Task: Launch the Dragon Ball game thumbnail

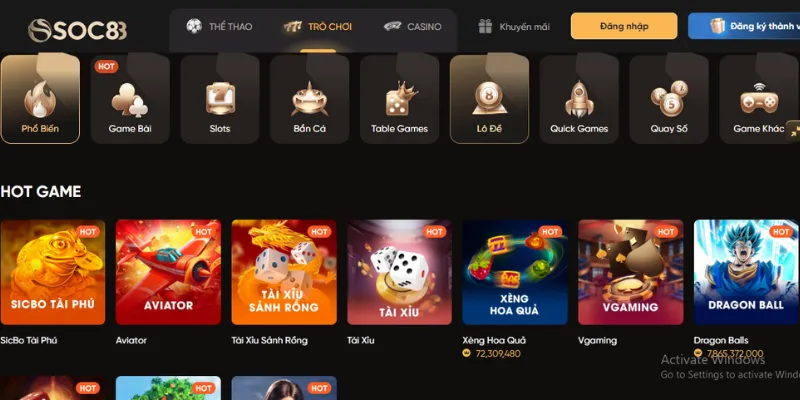Action: point(746,272)
